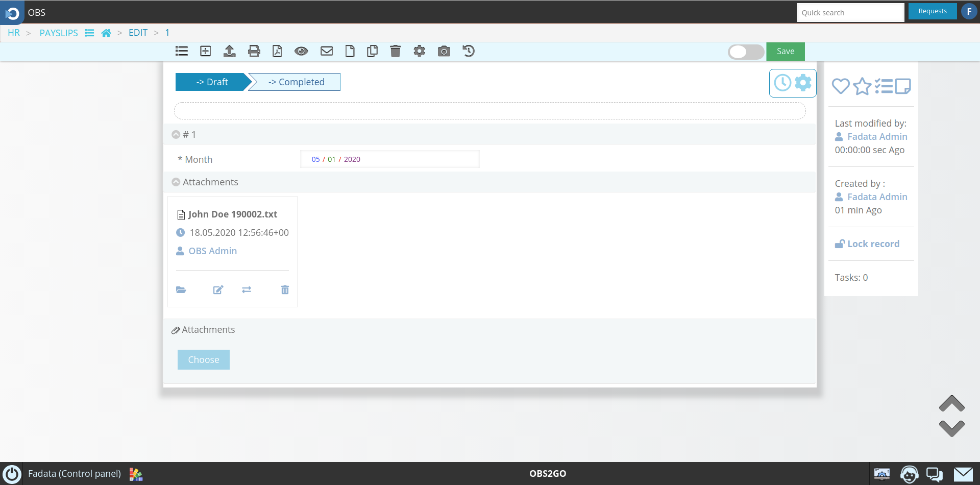Open the support agent headset icon
980x485 pixels.
pyautogui.click(x=909, y=474)
